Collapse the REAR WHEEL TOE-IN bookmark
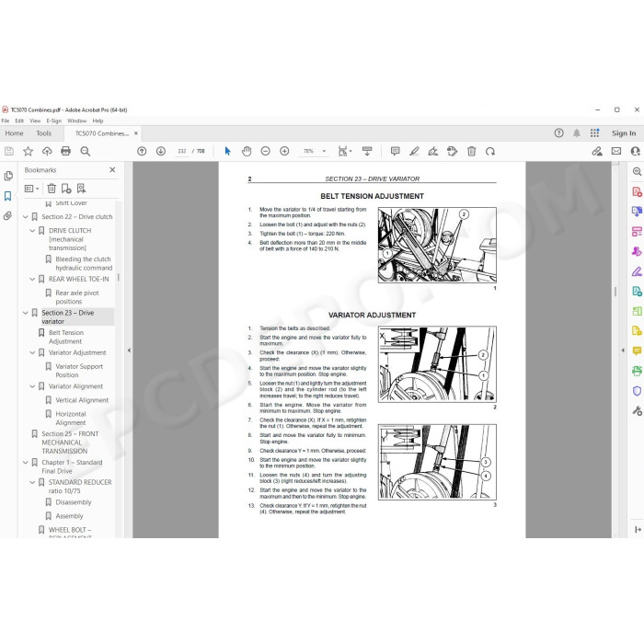 pos(32,279)
